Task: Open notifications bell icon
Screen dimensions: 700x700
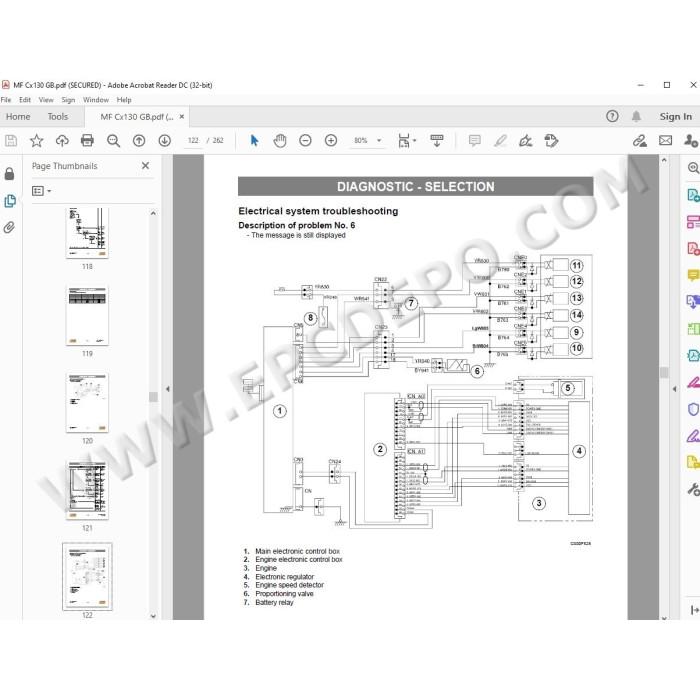Action: (x=636, y=117)
